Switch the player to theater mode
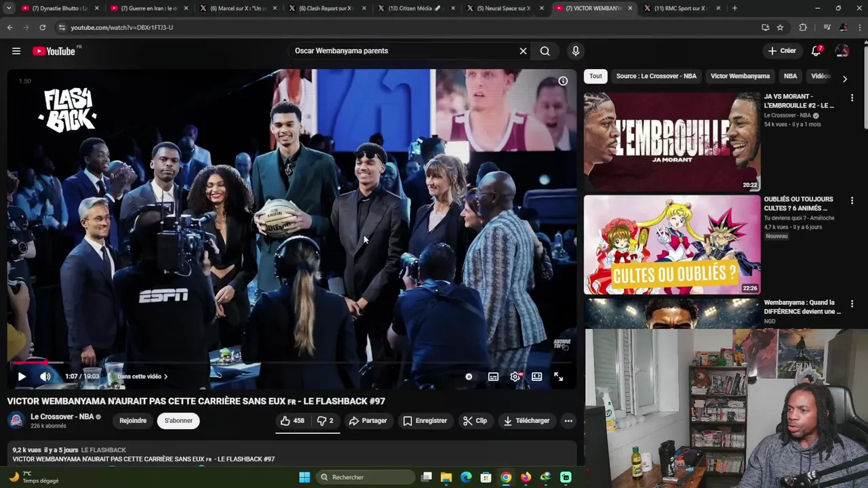Image resolution: width=868 pixels, height=488 pixels. tap(537, 376)
